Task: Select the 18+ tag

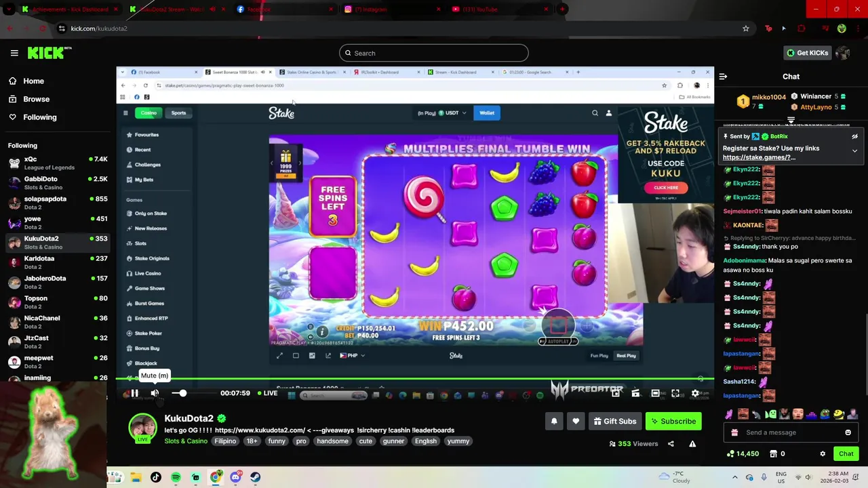Action: [252, 441]
